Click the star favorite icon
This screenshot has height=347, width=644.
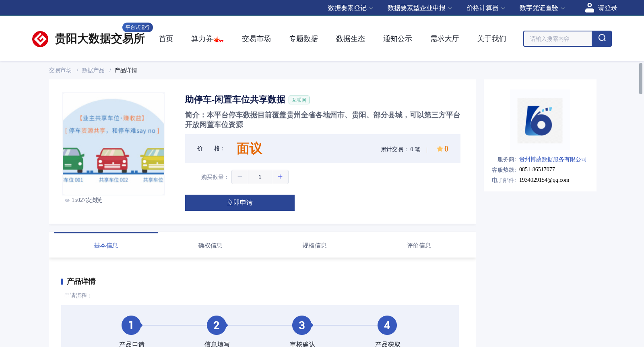coord(440,149)
